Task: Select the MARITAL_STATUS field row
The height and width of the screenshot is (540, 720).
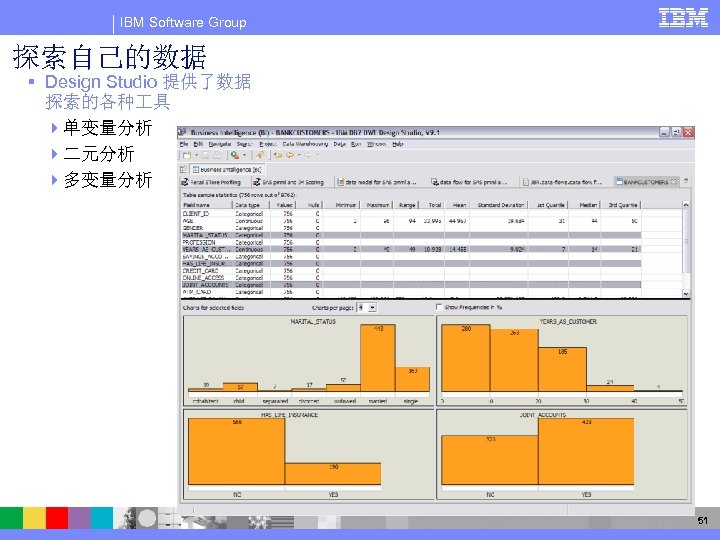Action: 411,235
